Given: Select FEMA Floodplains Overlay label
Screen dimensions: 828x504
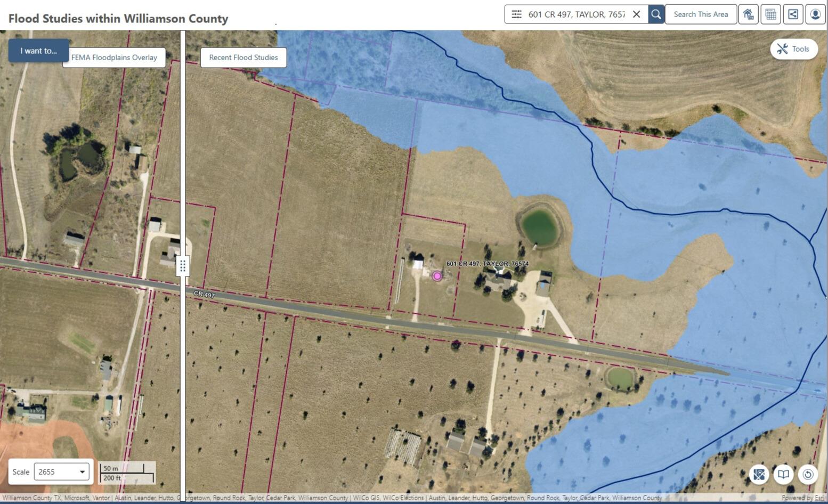Looking at the screenshot, I should point(114,58).
